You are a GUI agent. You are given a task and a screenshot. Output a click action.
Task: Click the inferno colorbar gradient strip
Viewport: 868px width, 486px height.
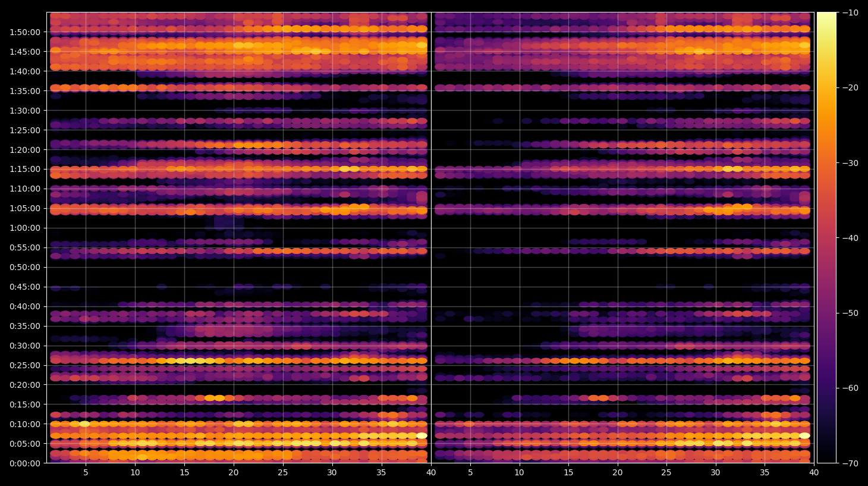(826, 237)
